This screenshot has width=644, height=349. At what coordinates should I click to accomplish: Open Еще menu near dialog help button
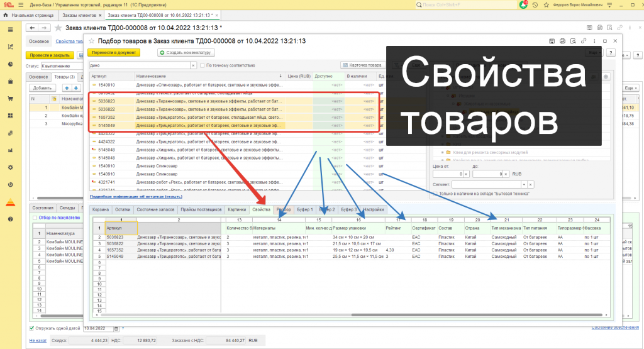tap(595, 53)
